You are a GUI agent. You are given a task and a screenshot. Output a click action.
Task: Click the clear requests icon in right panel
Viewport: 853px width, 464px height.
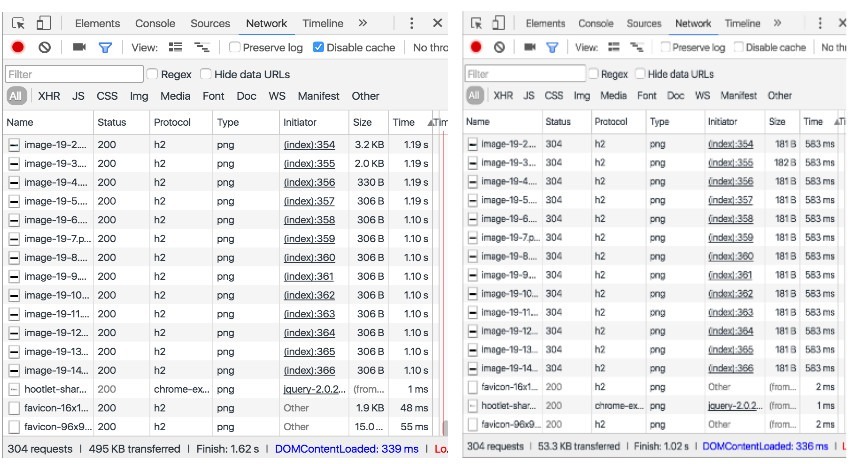click(499, 47)
